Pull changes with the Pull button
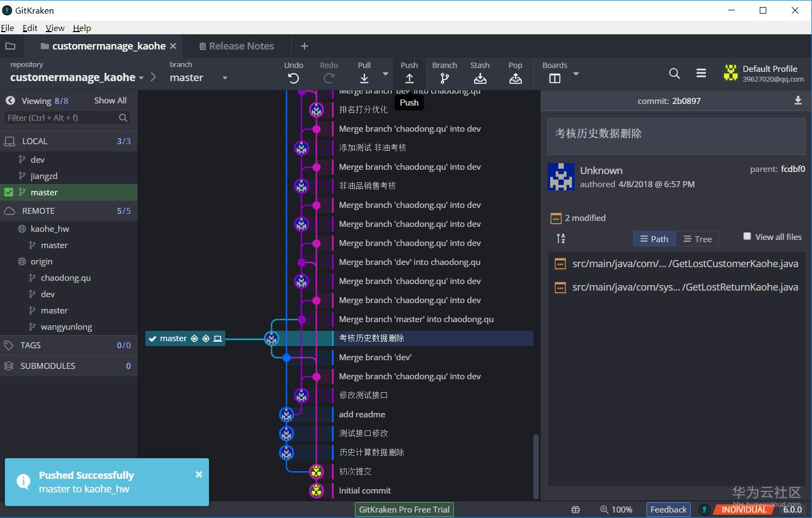The height and width of the screenshot is (518, 812). [x=364, y=78]
